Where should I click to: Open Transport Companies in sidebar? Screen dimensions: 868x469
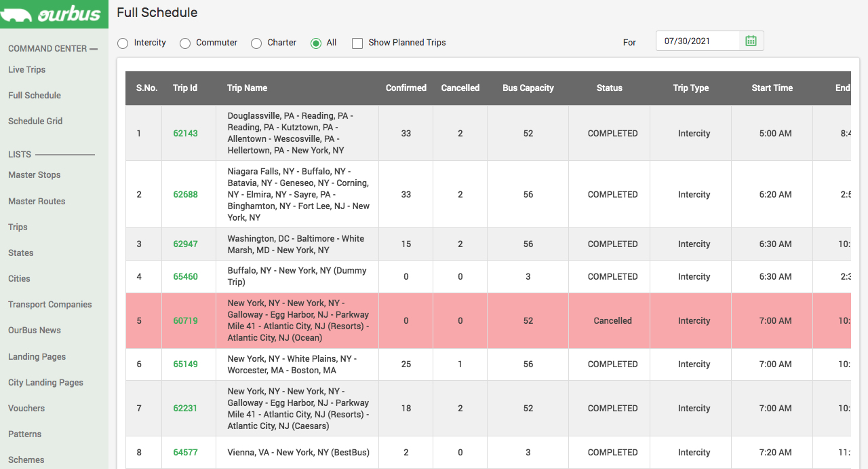point(50,304)
